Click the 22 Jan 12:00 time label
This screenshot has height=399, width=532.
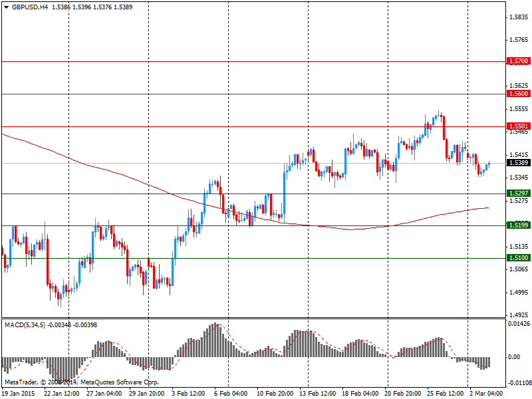coord(62,394)
